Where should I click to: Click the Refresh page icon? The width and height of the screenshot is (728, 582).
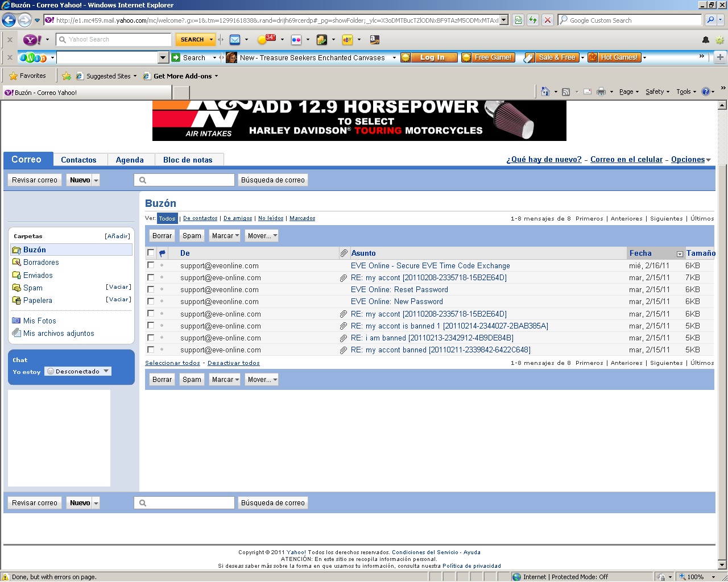click(533, 20)
